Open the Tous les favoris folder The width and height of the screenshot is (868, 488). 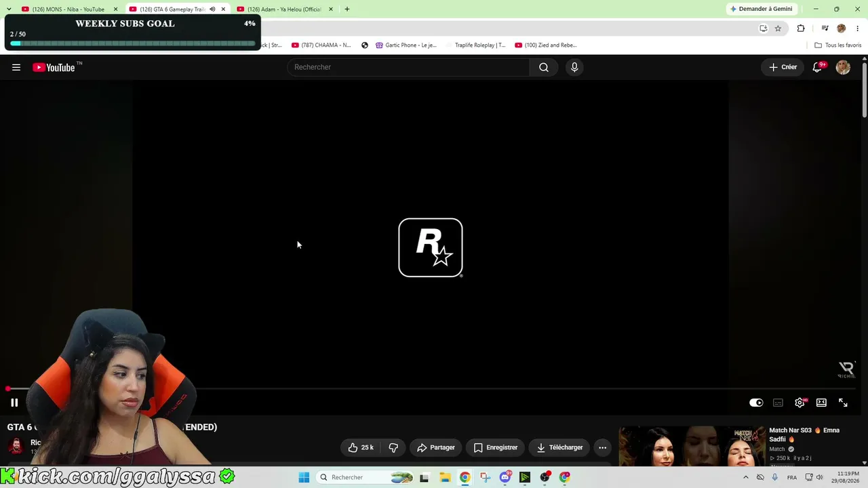838,45
